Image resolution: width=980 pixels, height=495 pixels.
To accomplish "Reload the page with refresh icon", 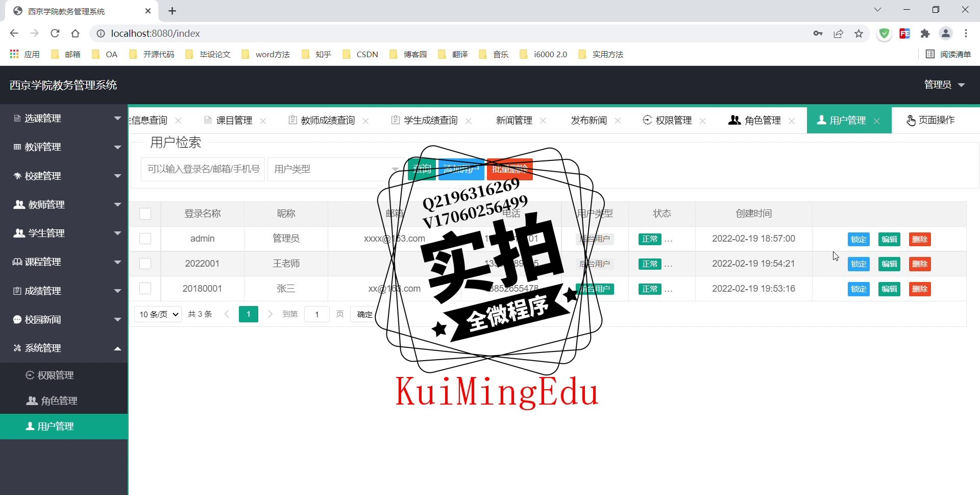I will tap(55, 33).
